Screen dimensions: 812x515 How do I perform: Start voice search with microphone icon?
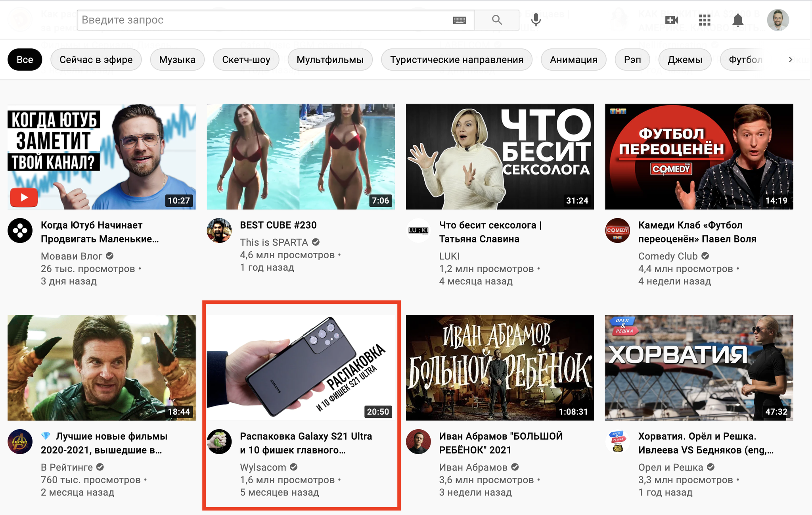[x=536, y=20]
